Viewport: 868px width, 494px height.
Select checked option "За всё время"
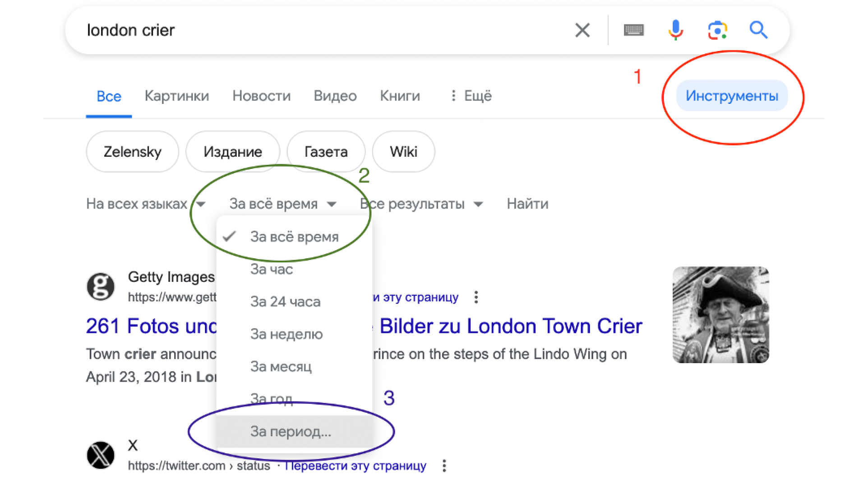tap(294, 237)
